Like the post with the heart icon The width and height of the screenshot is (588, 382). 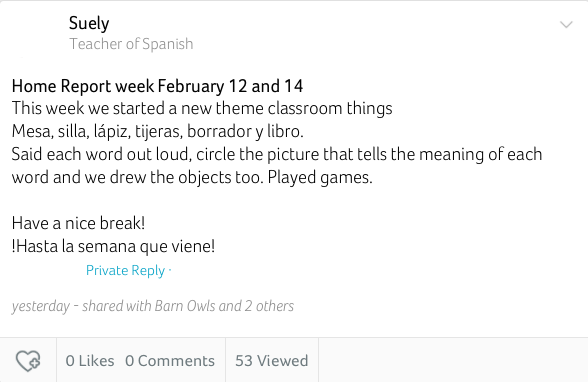pos(28,361)
